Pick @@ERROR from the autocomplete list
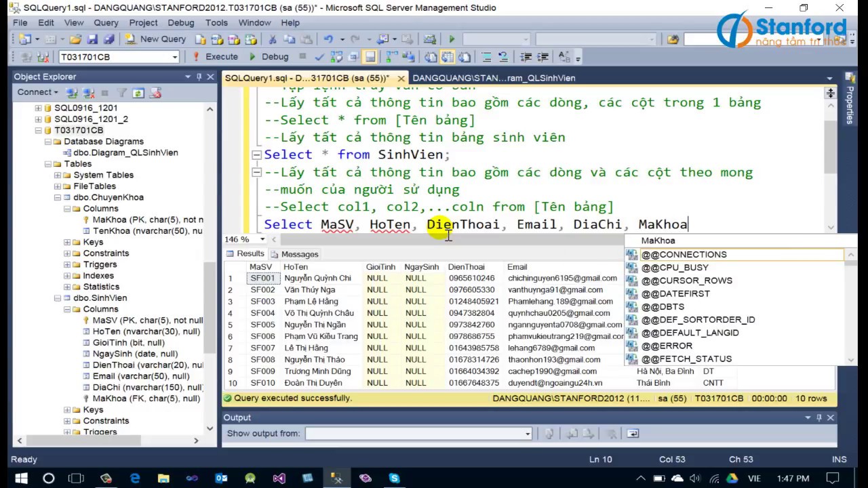The height and width of the screenshot is (488, 868). pyautogui.click(x=667, y=346)
